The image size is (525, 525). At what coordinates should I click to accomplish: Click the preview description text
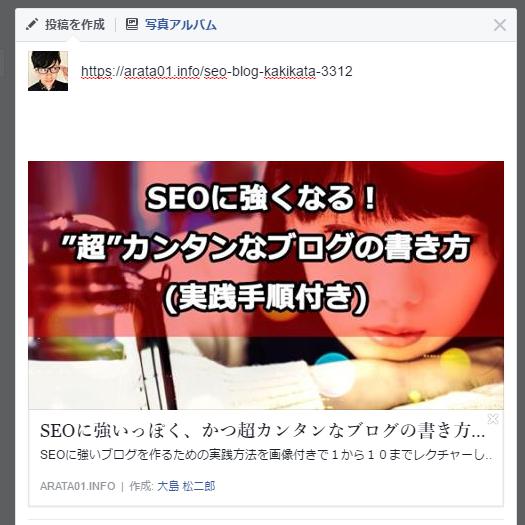click(x=266, y=455)
